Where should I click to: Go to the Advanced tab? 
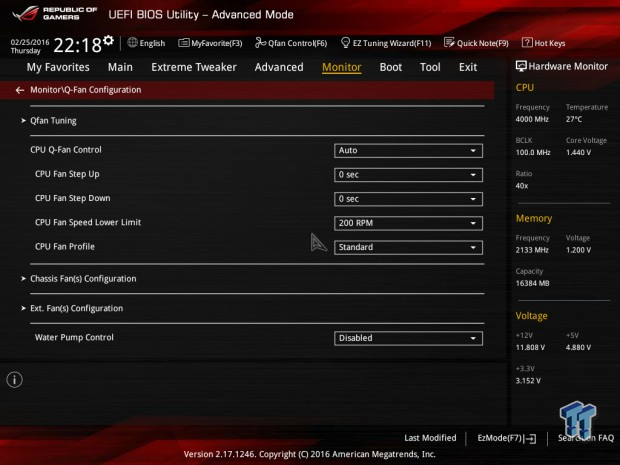(279, 67)
